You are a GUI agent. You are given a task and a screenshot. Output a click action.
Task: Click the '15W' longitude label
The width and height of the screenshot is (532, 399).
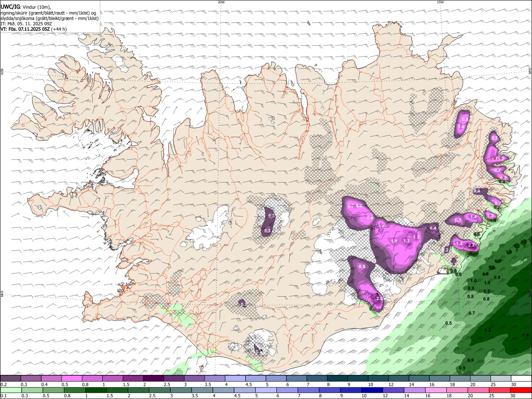[440, 2]
